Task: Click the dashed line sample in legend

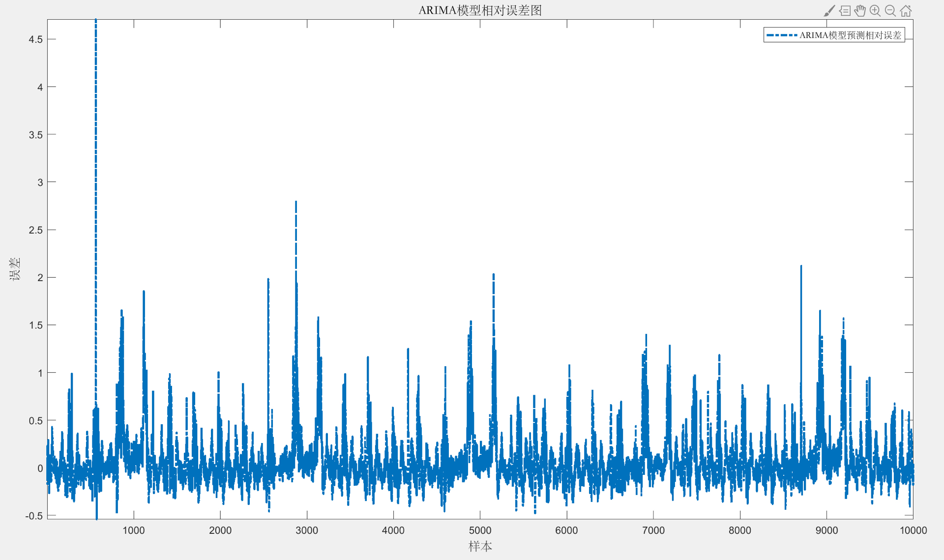Action: click(x=781, y=35)
